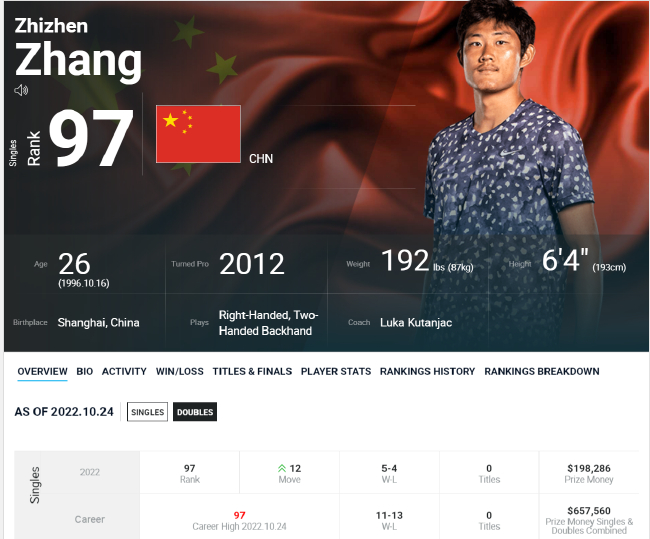Play the name pronunciation speaker icon
The image size is (650, 539).
coord(21,90)
